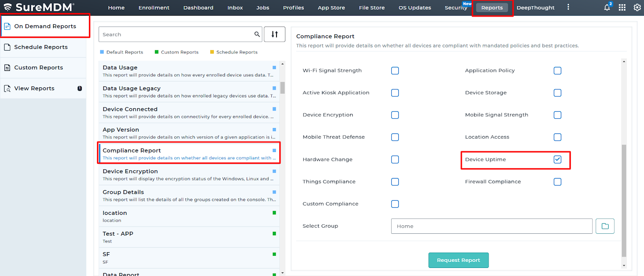This screenshot has height=276, width=644.
Task: Click the report list scroll-up arrow
Action: [283, 64]
